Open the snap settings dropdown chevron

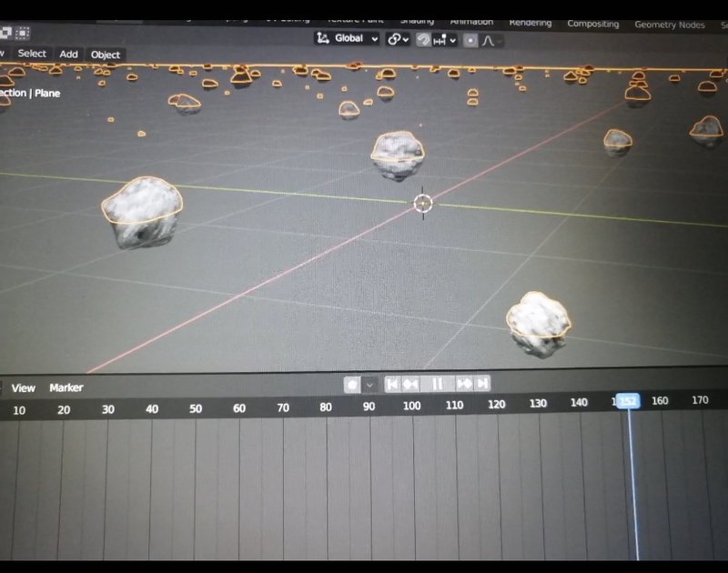452,39
